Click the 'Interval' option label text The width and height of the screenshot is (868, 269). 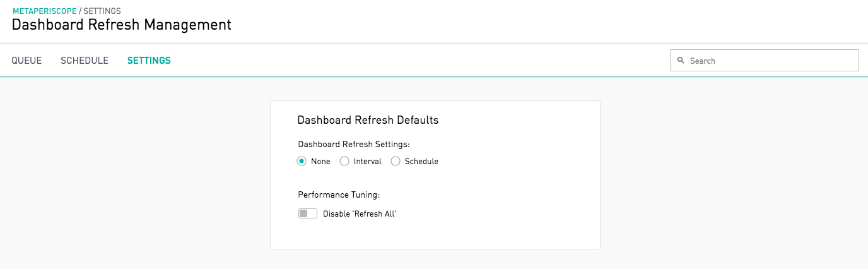pos(368,161)
